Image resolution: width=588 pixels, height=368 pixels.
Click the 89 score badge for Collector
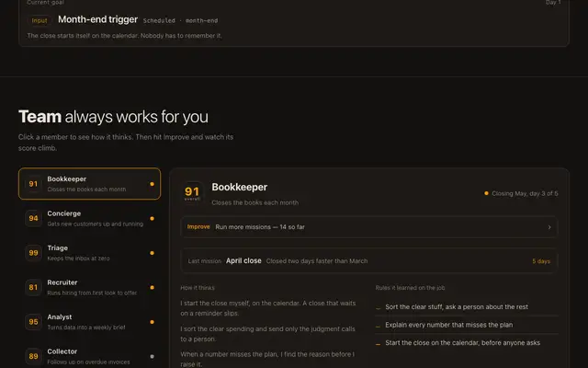[x=33, y=356]
